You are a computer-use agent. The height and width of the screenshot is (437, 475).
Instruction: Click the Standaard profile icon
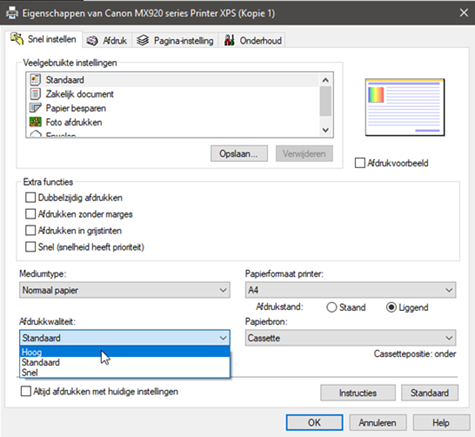(x=35, y=80)
